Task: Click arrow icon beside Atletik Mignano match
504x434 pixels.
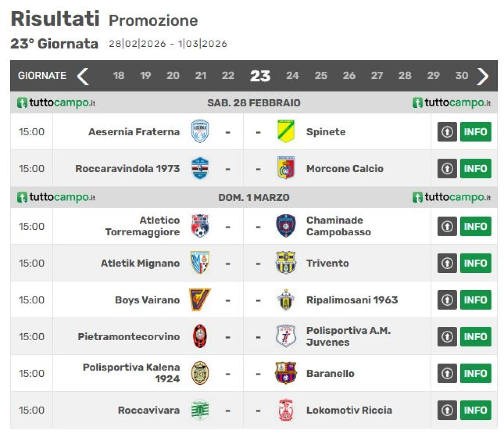Action: (447, 263)
